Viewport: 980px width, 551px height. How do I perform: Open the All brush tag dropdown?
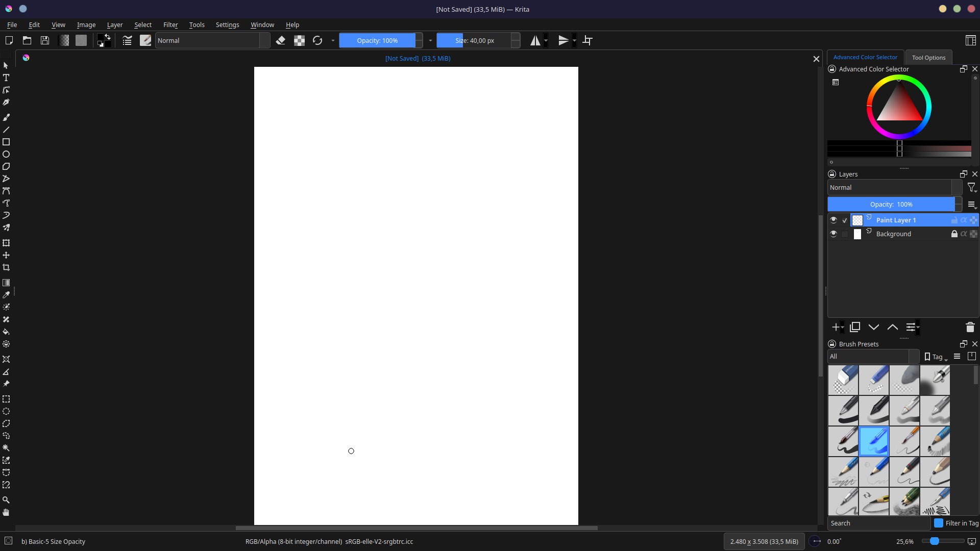click(873, 356)
